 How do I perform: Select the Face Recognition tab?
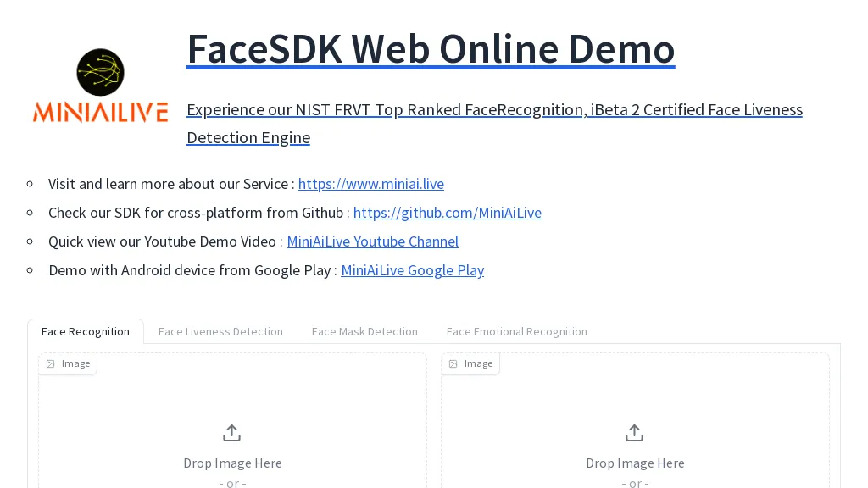[x=86, y=331]
